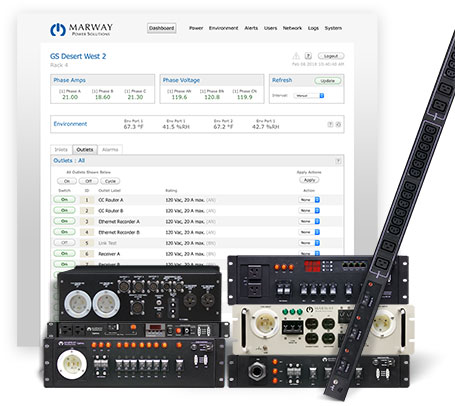Click the Outlets : All panel heading
Image resolution: width=455 pixels, height=406 pixels.
pyautogui.click(x=69, y=161)
